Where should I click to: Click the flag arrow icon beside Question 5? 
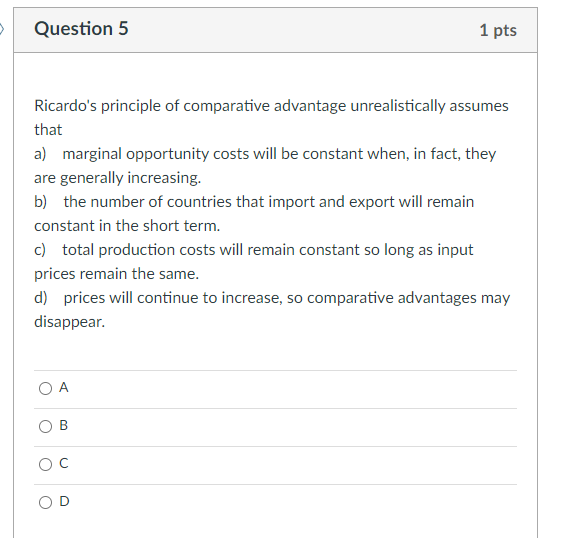pos(2,29)
